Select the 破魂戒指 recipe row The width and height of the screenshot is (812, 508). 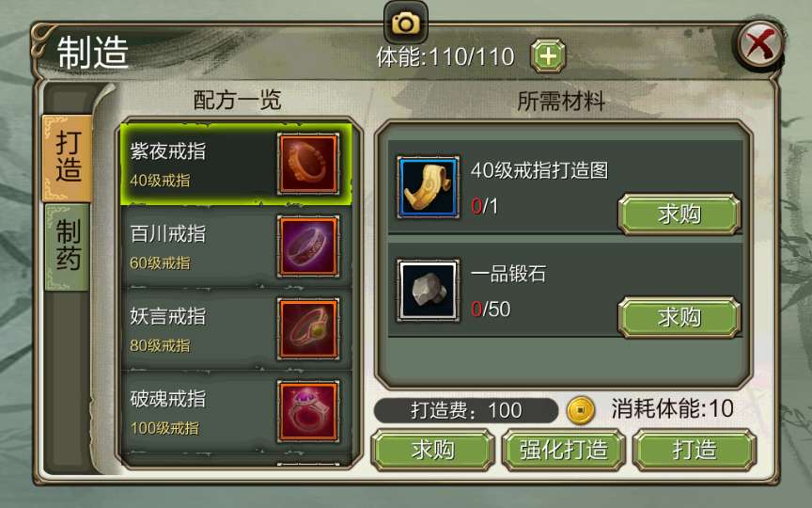coord(236,412)
